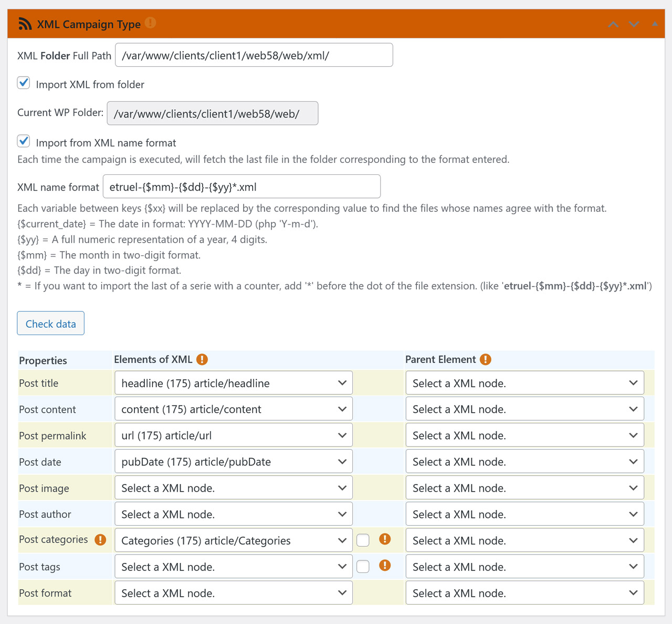Image resolution: width=672 pixels, height=624 pixels.
Task: Open the Post categories XML element dropdown
Action: point(234,540)
